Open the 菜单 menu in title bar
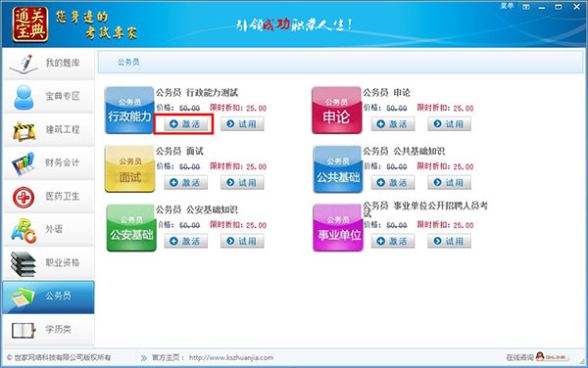Screen dimensions: 588x368 [x=507, y=6]
